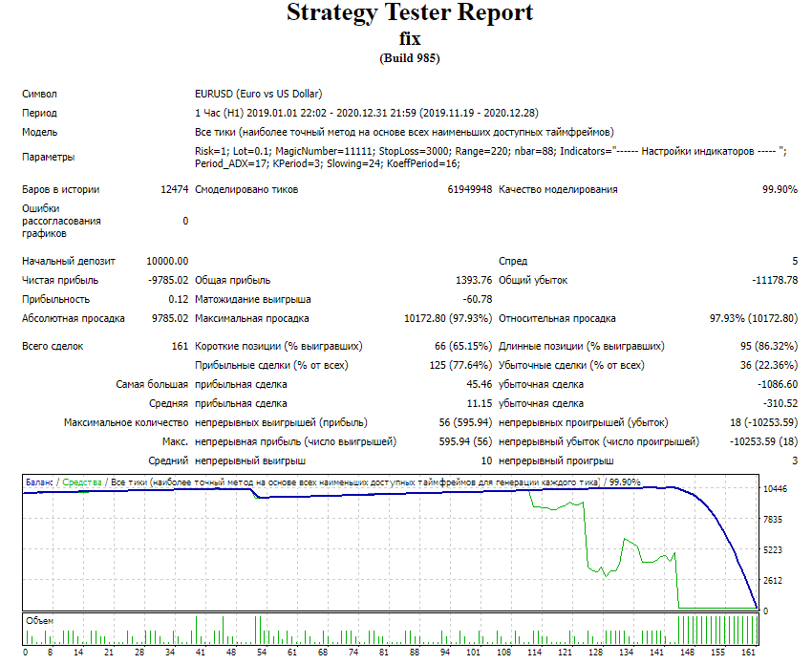Screen dimensions: 812x664
Task: Click the 'Матожидание выигрыша' label
Action: (253, 299)
